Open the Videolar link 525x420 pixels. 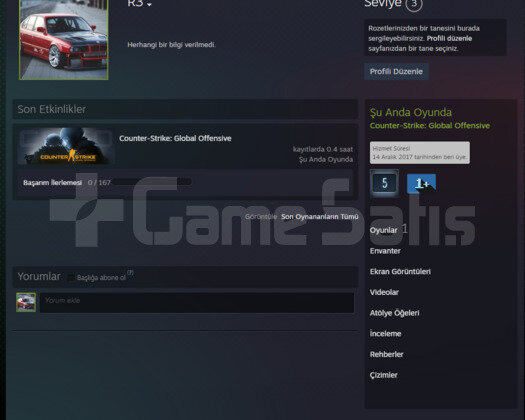pos(384,292)
